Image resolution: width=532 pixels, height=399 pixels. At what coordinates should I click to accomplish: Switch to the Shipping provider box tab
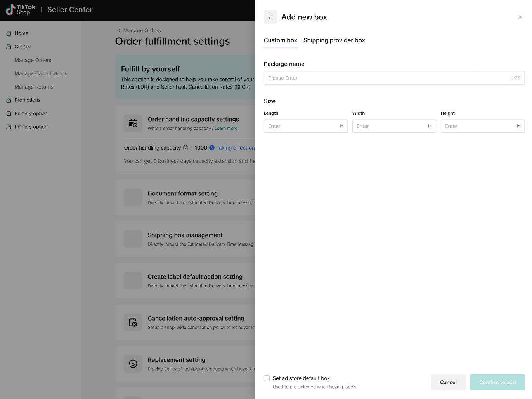pyautogui.click(x=334, y=40)
